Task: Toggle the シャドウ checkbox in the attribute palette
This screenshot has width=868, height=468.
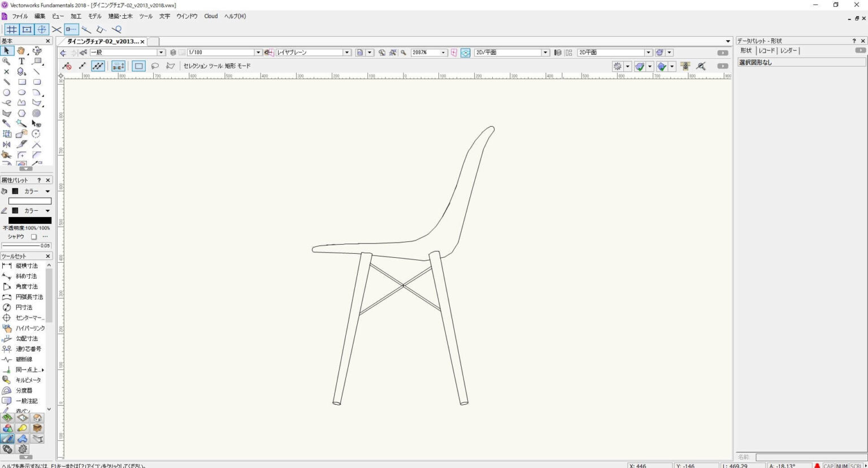Action: click(x=33, y=236)
